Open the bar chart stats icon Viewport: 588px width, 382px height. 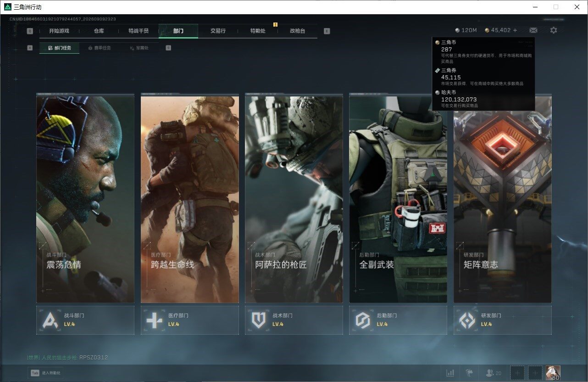[450, 373]
